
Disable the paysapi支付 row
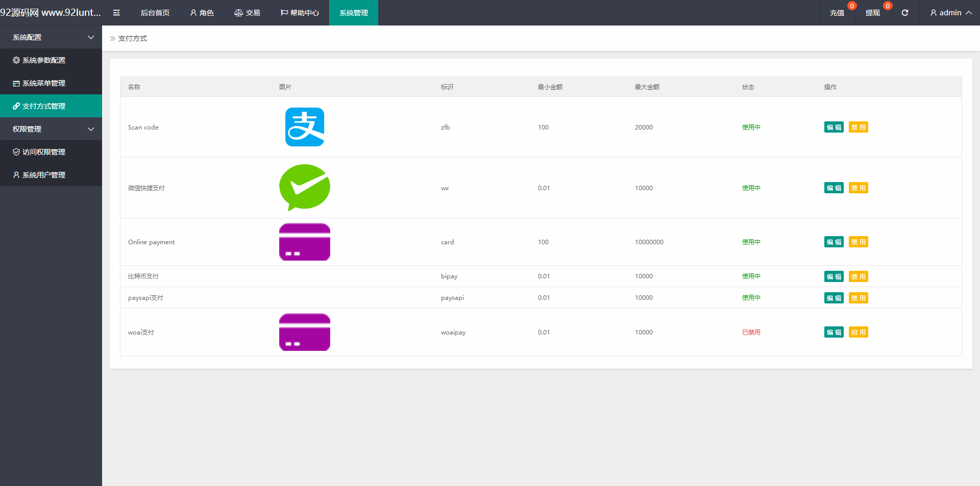tap(859, 298)
